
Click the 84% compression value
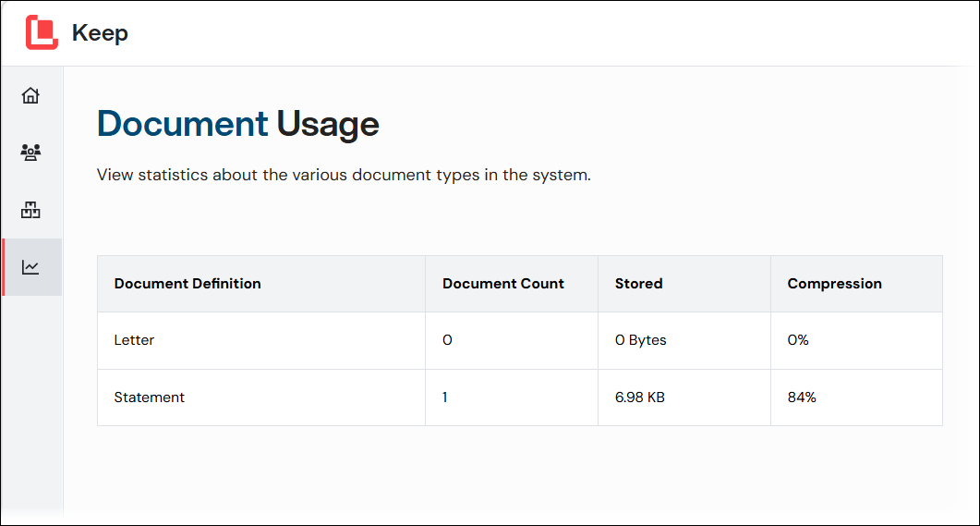click(x=802, y=398)
